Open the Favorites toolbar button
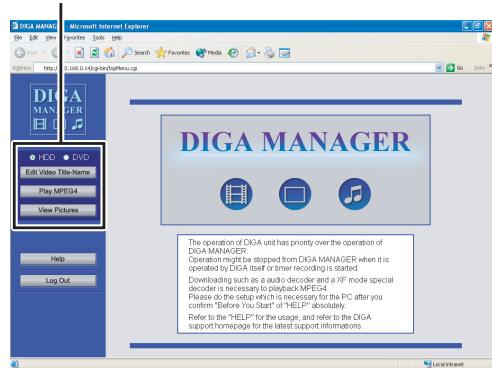492x368 pixels. (173, 53)
